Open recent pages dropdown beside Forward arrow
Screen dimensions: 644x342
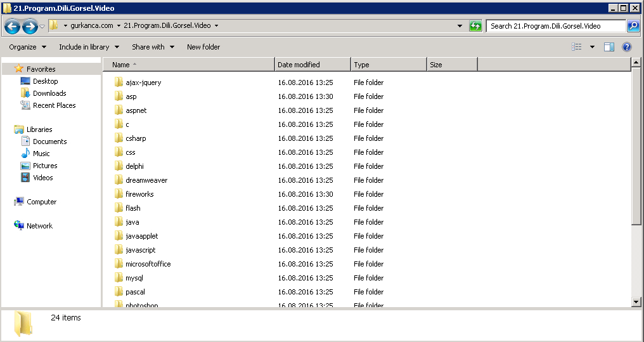click(x=42, y=27)
